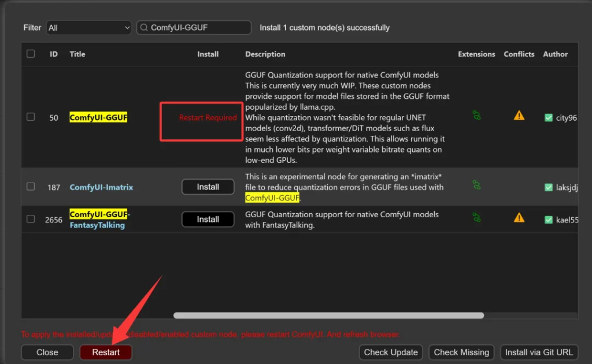The image size is (592, 364).
Task: Click author name laksjdj
Action: [567, 187]
